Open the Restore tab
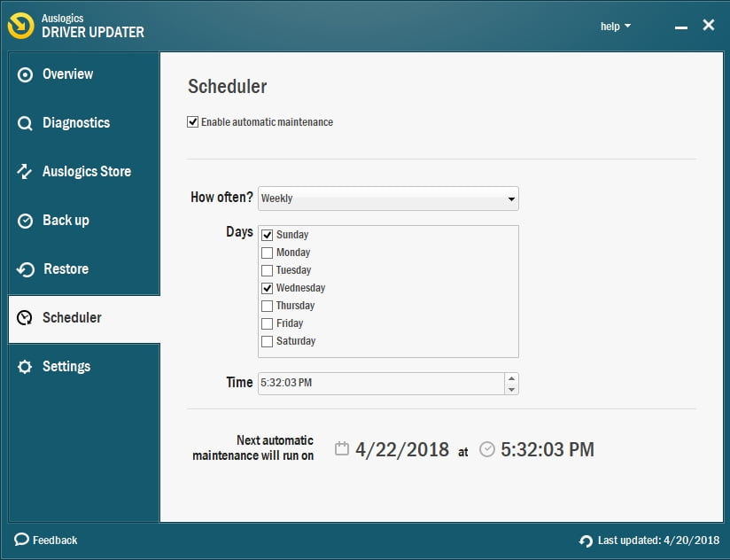Viewport: 730px width, 560px height. click(84, 269)
